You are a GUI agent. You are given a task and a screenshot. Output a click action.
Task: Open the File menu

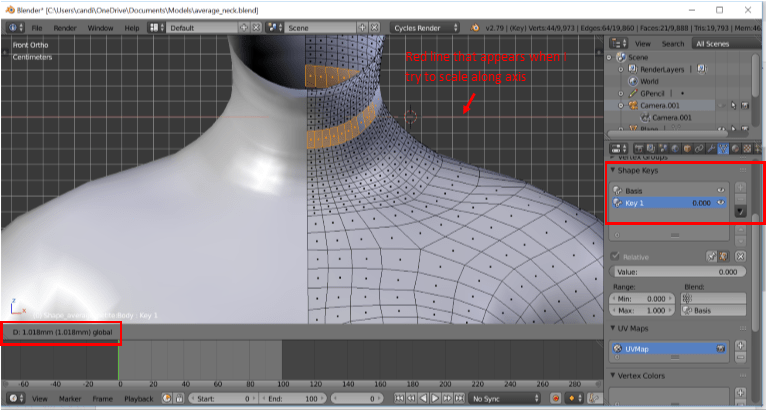click(x=37, y=28)
